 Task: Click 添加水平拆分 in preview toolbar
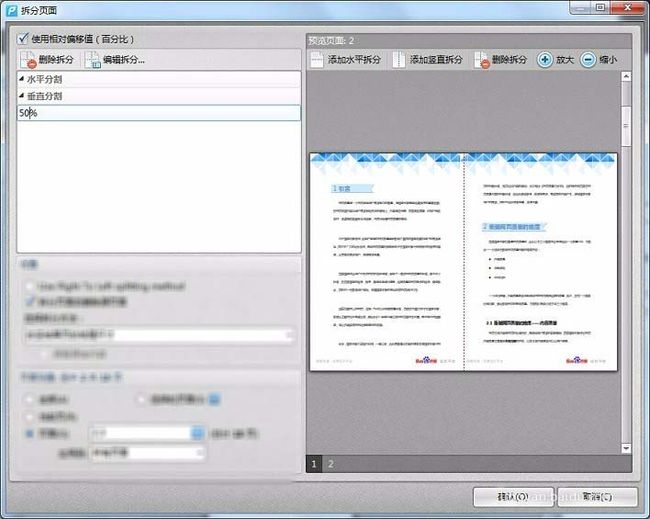(x=346, y=60)
